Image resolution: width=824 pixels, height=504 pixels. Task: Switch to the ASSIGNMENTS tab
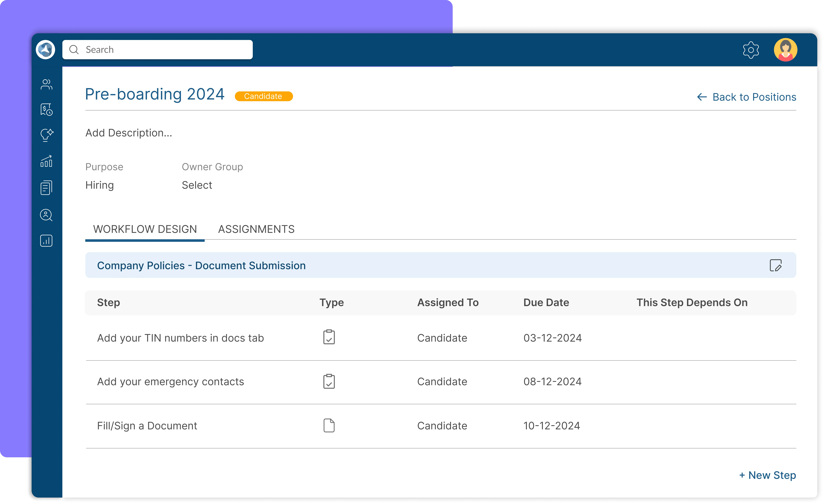click(256, 229)
